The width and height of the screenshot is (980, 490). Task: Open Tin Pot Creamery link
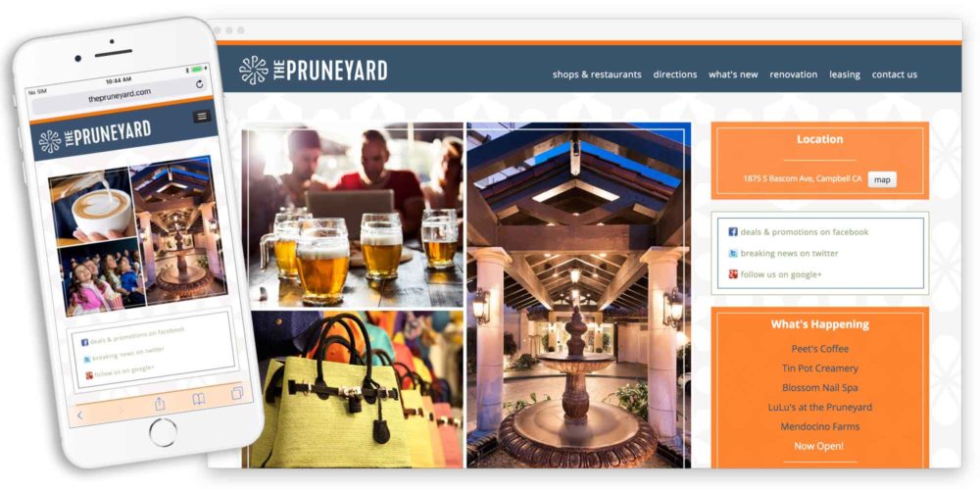(x=819, y=368)
